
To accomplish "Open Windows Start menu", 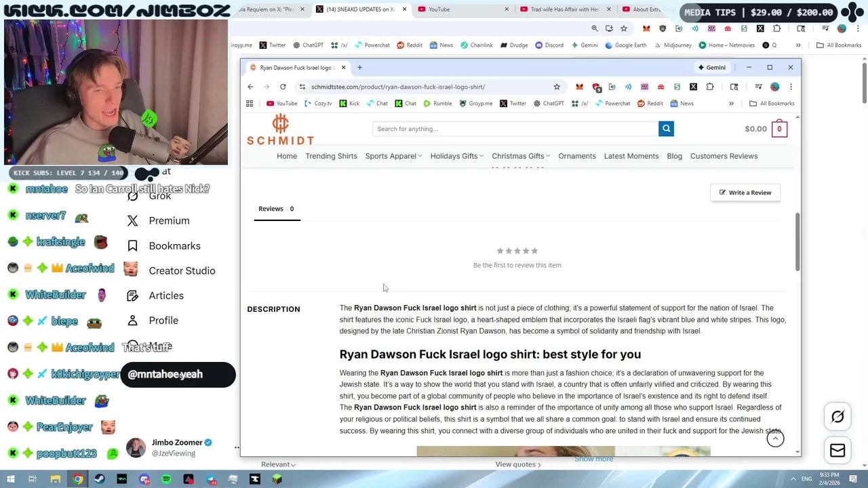I will pos(10,479).
